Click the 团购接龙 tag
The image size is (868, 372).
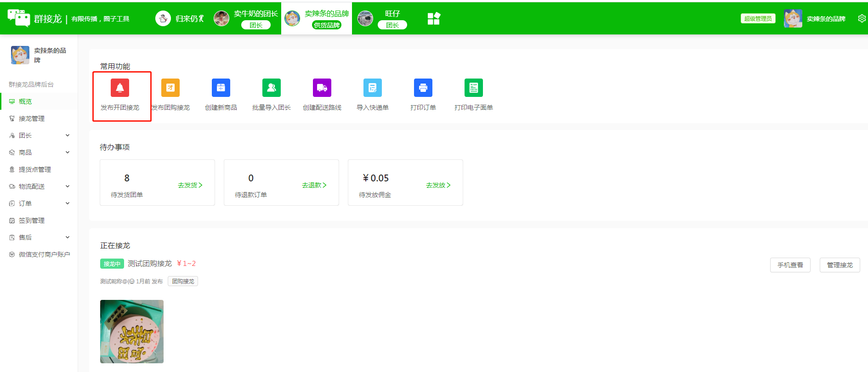(x=183, y=281)
